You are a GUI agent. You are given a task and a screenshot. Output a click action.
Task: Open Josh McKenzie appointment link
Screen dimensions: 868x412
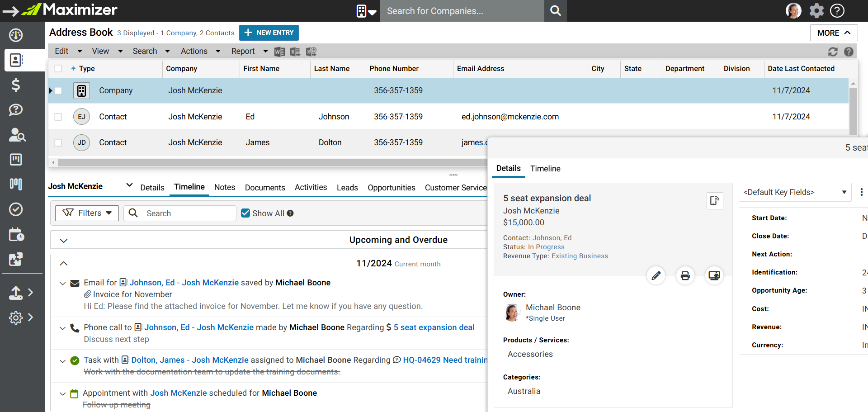coord(179,393)
